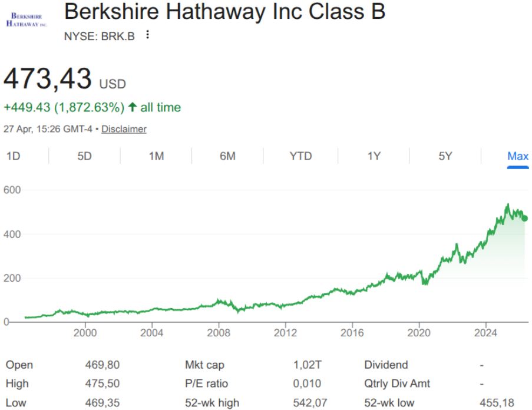Click the NYSE: BRK.B ticker label

click(x=99, y=36)
